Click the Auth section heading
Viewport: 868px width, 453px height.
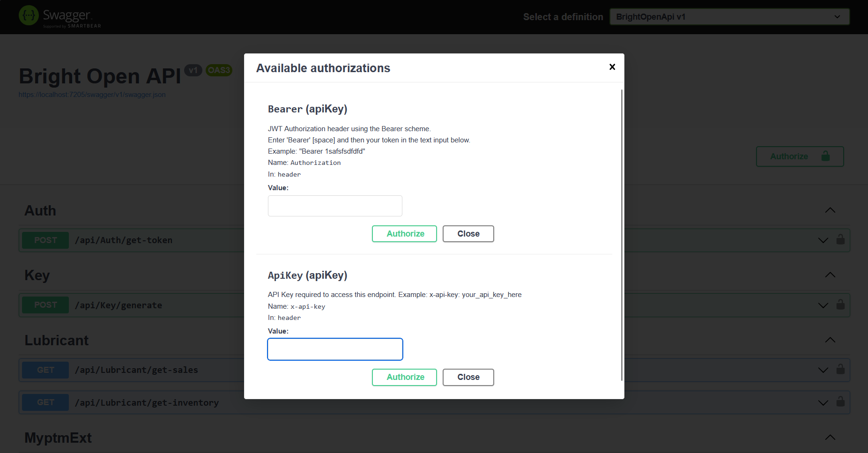[x=40, y=211]
